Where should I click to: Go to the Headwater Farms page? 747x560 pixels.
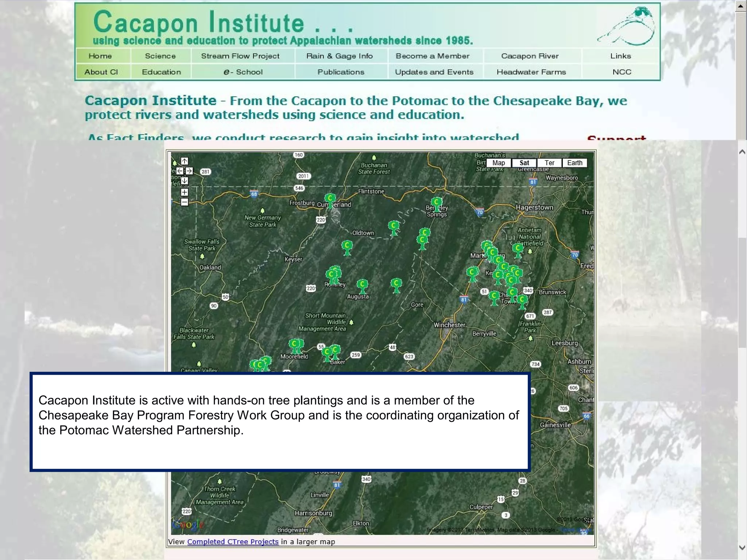click(531, 72)
